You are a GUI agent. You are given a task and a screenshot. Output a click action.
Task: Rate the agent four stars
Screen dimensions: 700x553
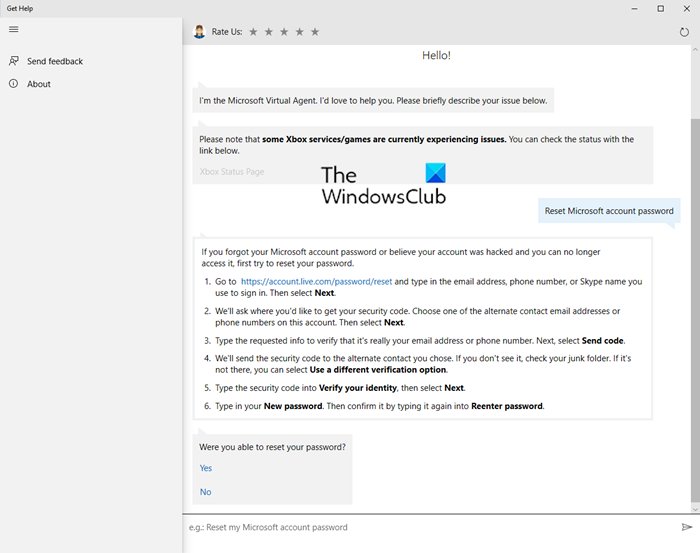pyautogui.click(x=300, y=32)
